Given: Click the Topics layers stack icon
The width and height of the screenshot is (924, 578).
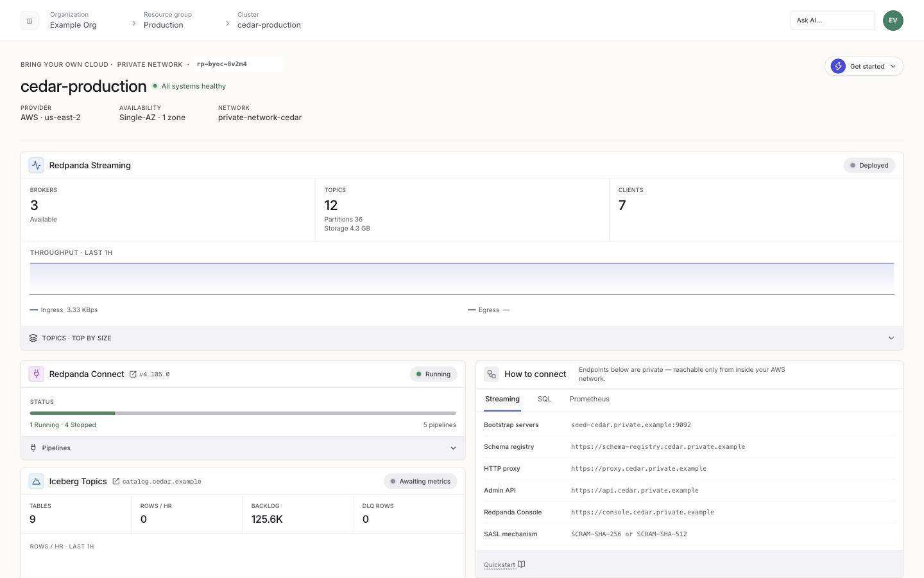Looking at the screenshot, I should tap(33, 338).
